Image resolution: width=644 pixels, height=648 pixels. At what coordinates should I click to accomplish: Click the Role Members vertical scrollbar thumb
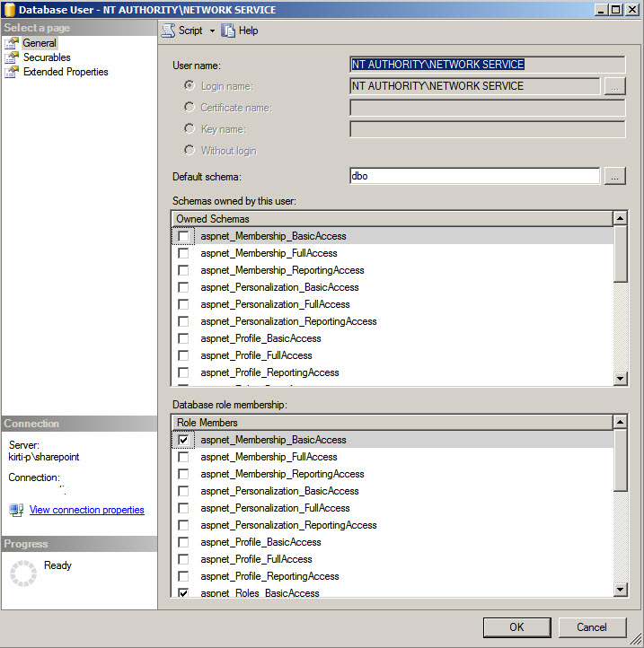coord(621,460)
